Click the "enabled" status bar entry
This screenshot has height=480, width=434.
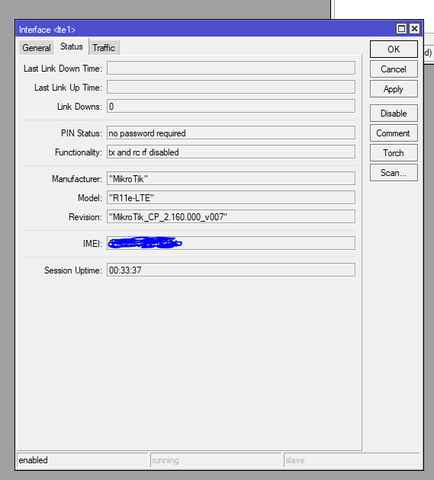pos(83,460)
